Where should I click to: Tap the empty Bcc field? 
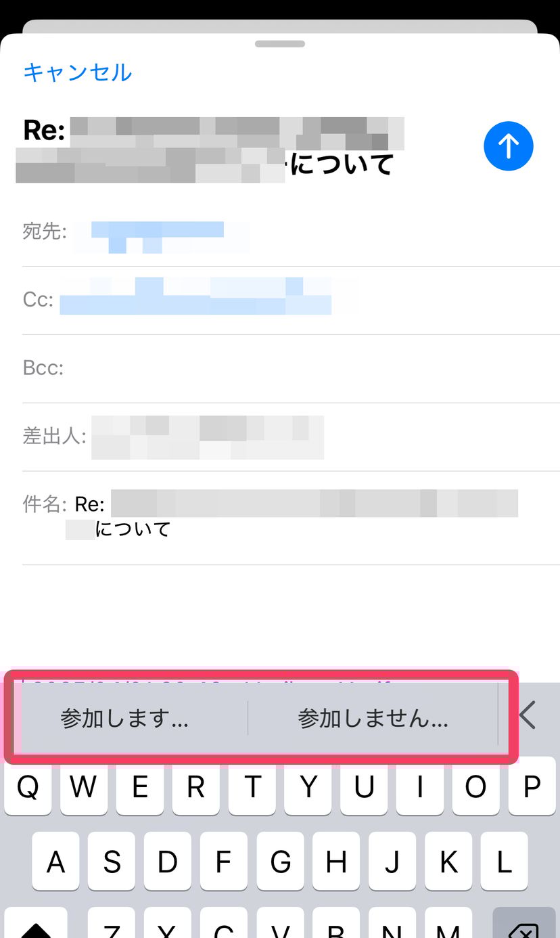coord(291,369)
